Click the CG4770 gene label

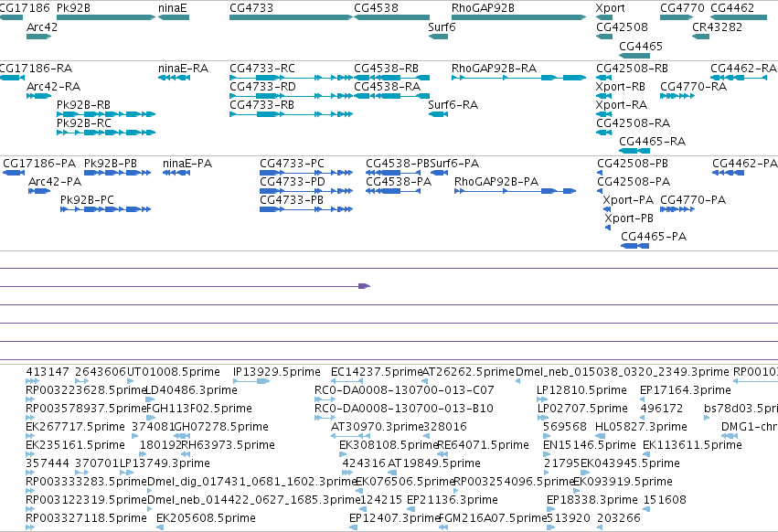682,8
